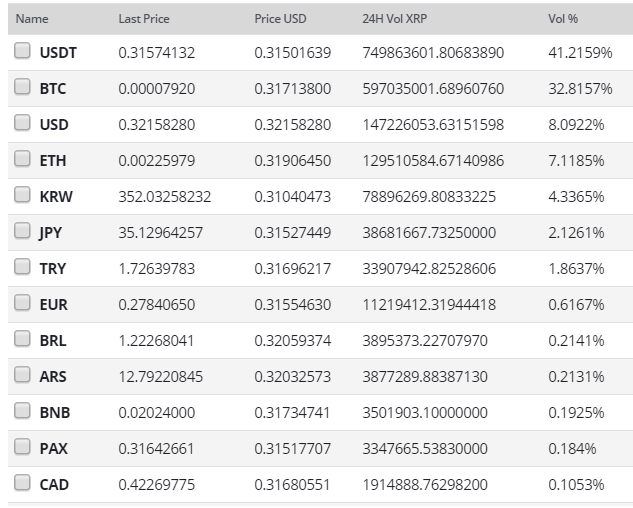Click volume share 0.6167%
This screenshot has width=633, height=508.
[576, 304]
